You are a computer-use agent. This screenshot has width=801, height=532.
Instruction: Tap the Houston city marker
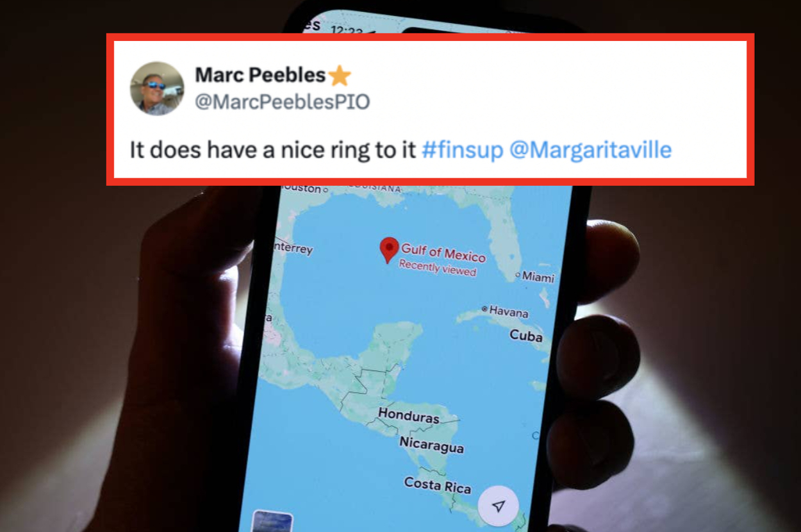coord(325,190)
